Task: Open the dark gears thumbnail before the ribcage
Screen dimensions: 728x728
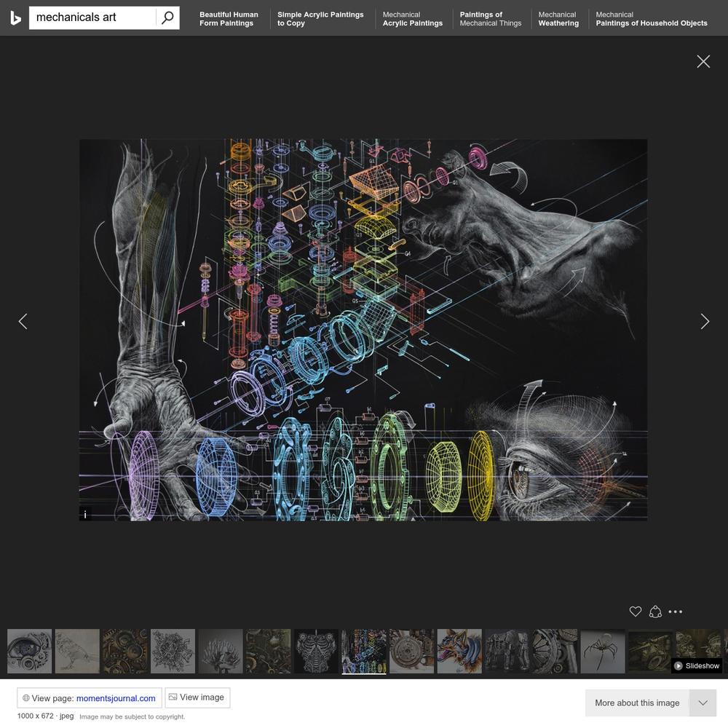Action: point(269,651)
